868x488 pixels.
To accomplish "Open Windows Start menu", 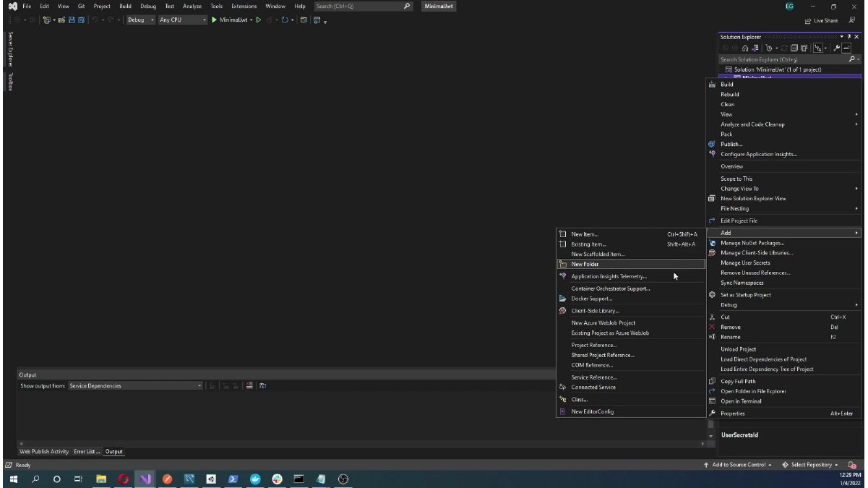I will [x=13, y=479].
